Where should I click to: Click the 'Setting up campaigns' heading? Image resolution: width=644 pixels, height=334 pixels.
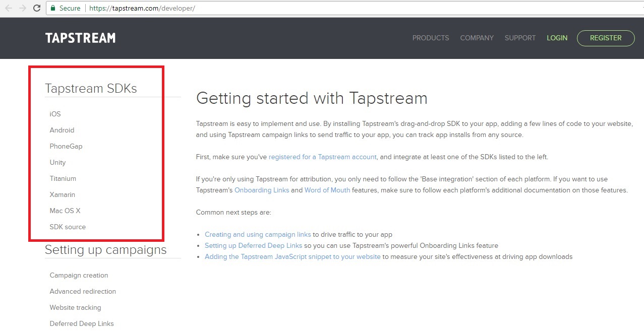click(105, 249)
